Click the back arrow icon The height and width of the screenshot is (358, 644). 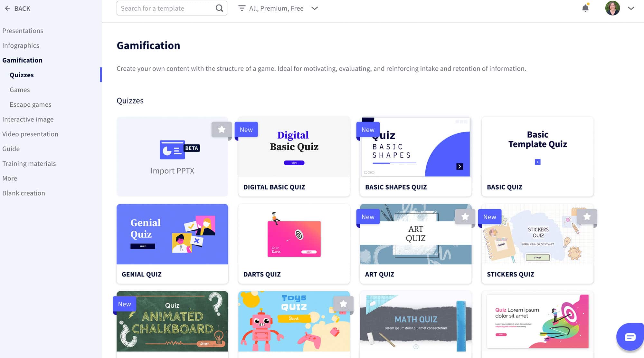[7, 8]
